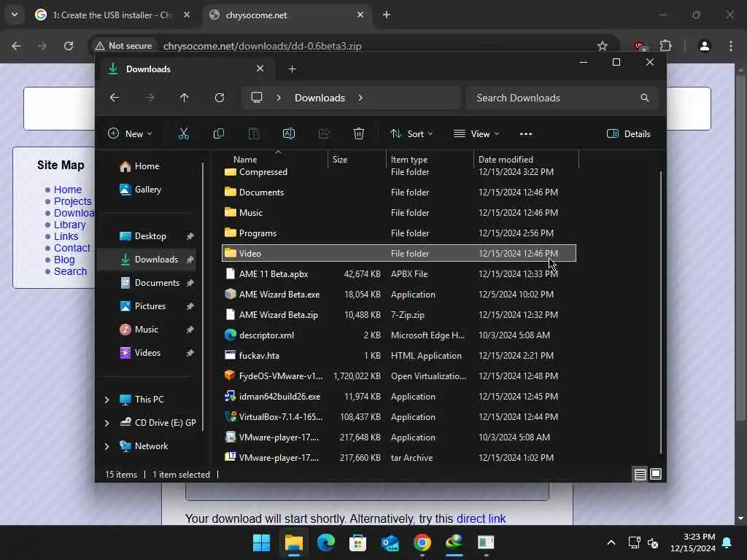This screenshot has height=560, width=747.
Task: Click the Rename icon in Explorer toolbar
Action: tap(289, 134)
